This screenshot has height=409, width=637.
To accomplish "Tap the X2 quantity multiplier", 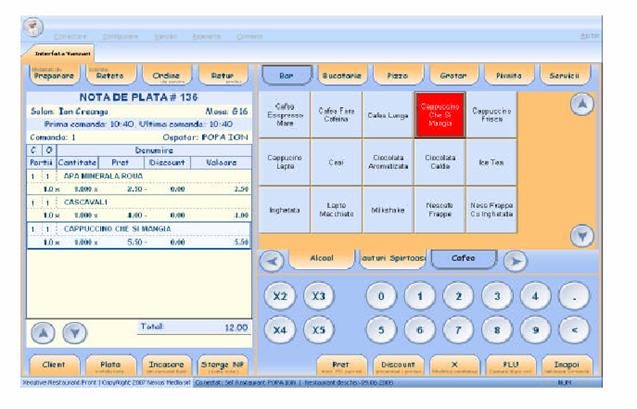I will coord(281,297).
